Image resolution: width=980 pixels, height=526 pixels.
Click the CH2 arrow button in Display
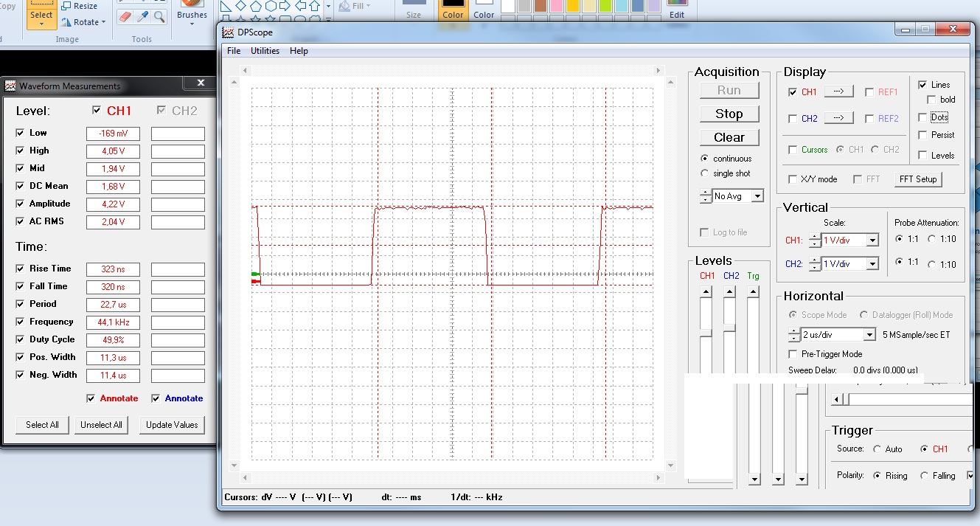[838, 118]
